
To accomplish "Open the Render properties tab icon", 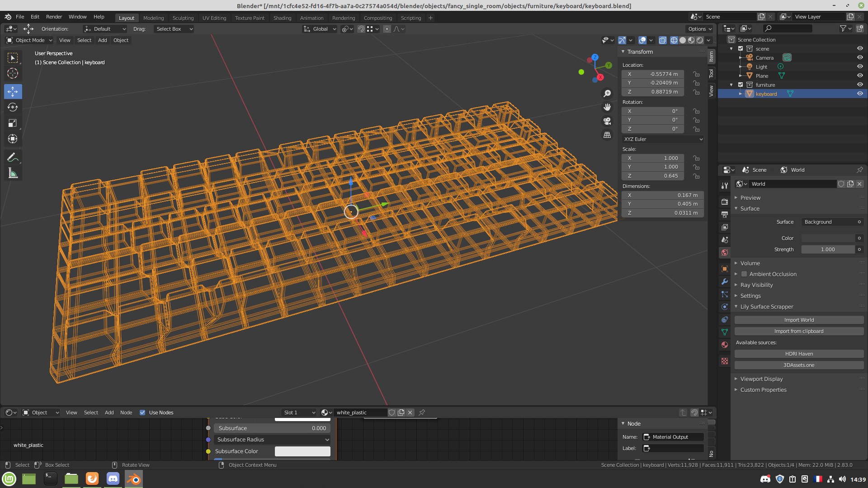I will pyautogui.click(x=725, y=202).
